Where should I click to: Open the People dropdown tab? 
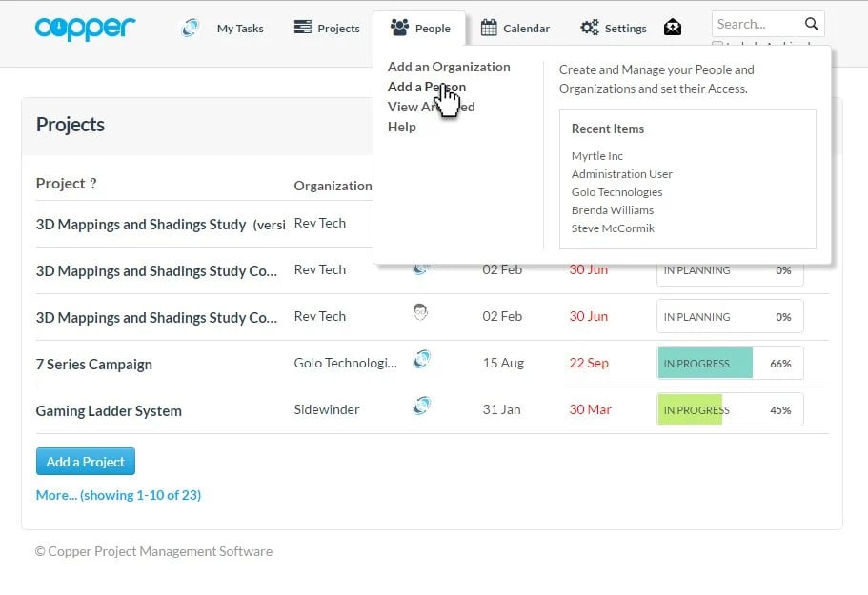pyautogui.click(x=420, y=28)
